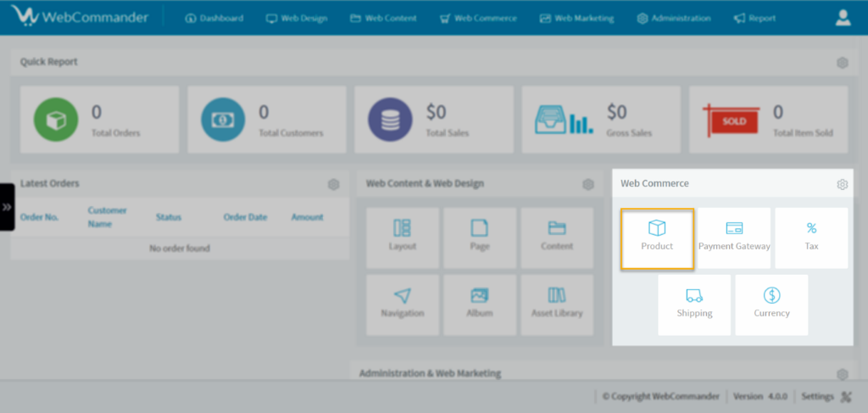This screenshot has height=413, width=868.
Task: Sort by Order No. column
Action: tap(39, 217)
